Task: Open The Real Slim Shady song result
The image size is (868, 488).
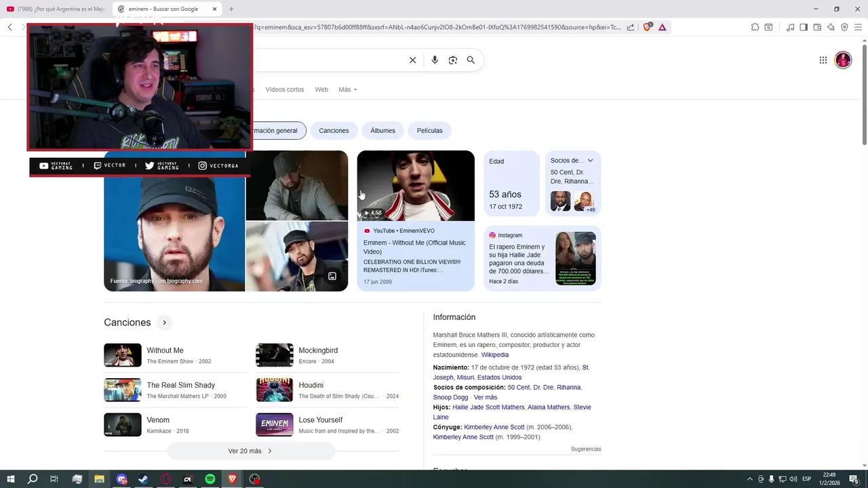Action: (x=175, y=390)
